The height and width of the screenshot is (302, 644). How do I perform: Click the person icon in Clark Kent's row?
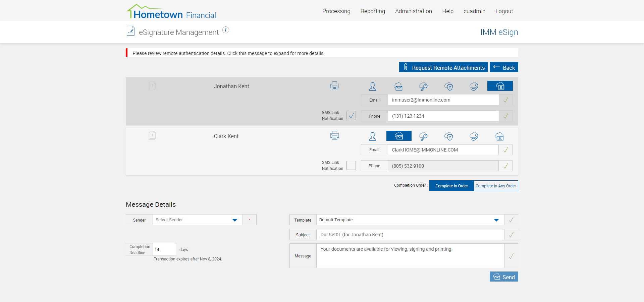click(x=373, y=136)
